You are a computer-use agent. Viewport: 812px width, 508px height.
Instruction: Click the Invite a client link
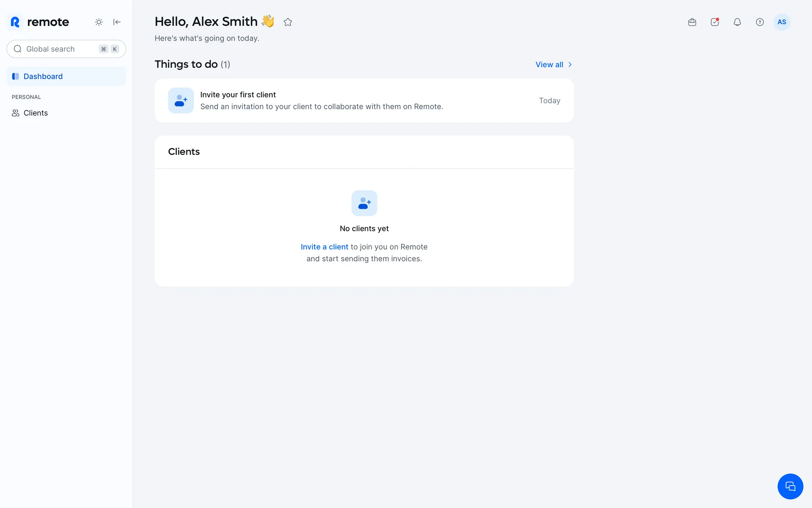point(324,247)
